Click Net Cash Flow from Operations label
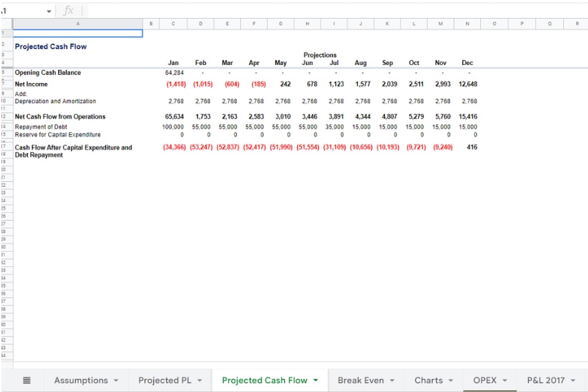 point(60,117)
